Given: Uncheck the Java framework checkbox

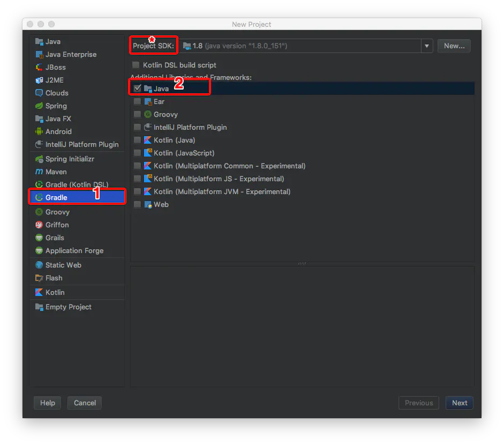Looking at the screenshot, I should pos(138,88).
